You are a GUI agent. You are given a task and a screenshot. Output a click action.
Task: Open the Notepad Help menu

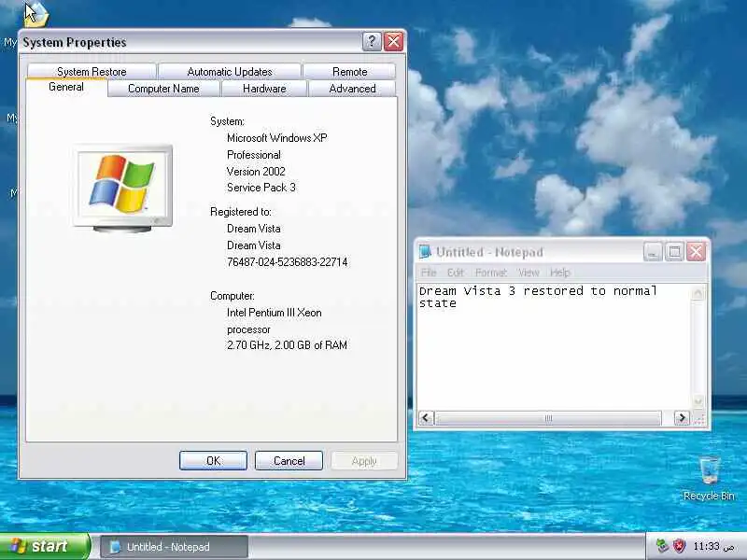[559, 273]
